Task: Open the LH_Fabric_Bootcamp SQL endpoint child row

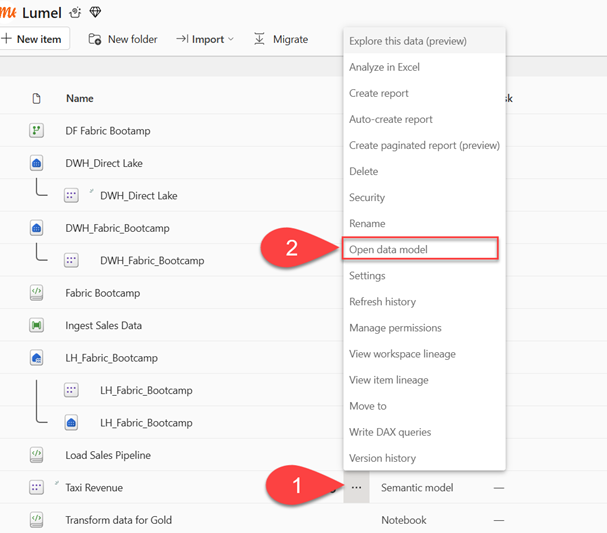Action: 146,423
